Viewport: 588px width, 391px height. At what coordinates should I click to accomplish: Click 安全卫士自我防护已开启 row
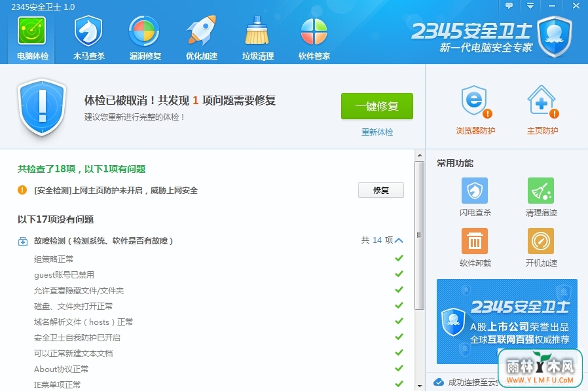tap(219, 337)
